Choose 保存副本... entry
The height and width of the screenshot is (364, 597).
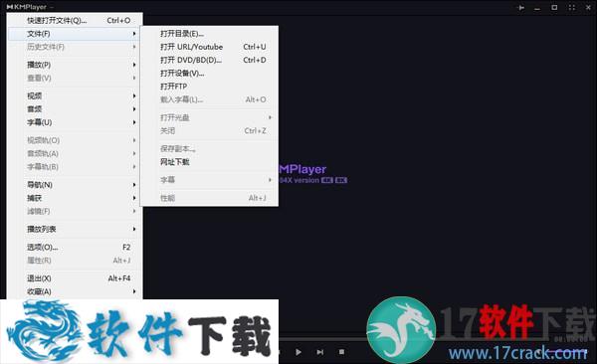[x=209, y=149]
